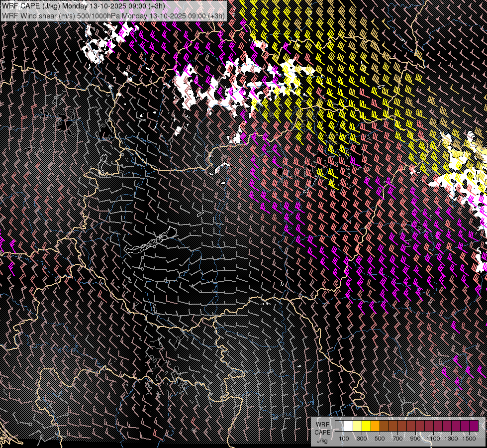487x448 pixels.
Task: Pick the bright yellow CAPE legend swatch
Action: [366, 426]
